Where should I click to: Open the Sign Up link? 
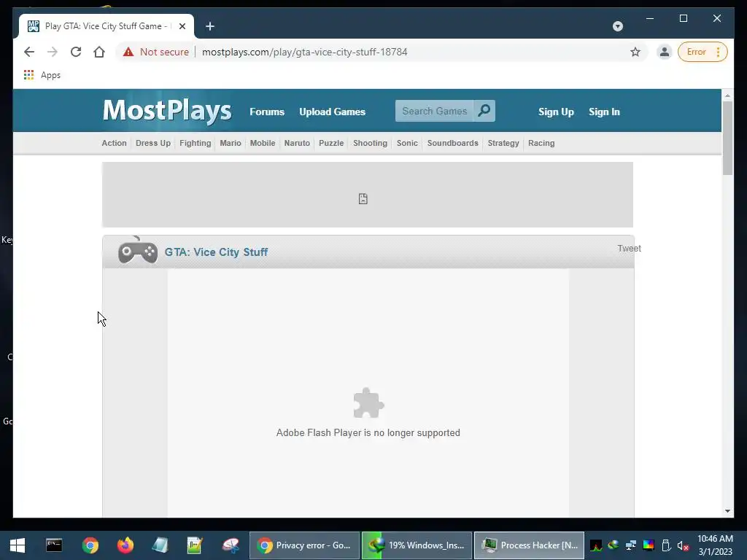[x=556, y=112]
